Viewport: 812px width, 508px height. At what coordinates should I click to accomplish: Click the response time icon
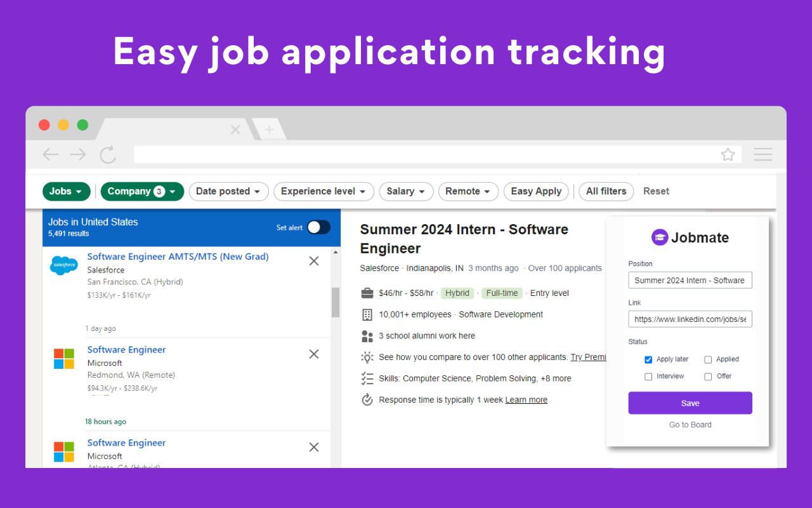[x=367, y=400]
